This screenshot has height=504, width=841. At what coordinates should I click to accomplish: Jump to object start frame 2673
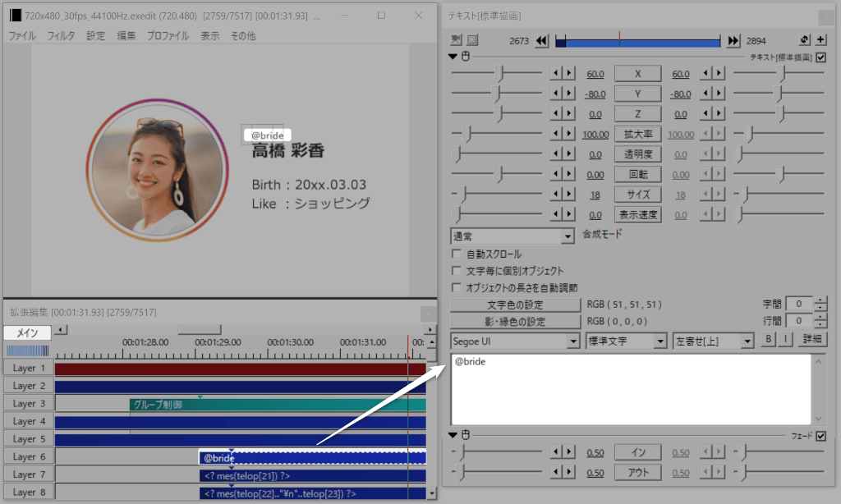(542, 40)
